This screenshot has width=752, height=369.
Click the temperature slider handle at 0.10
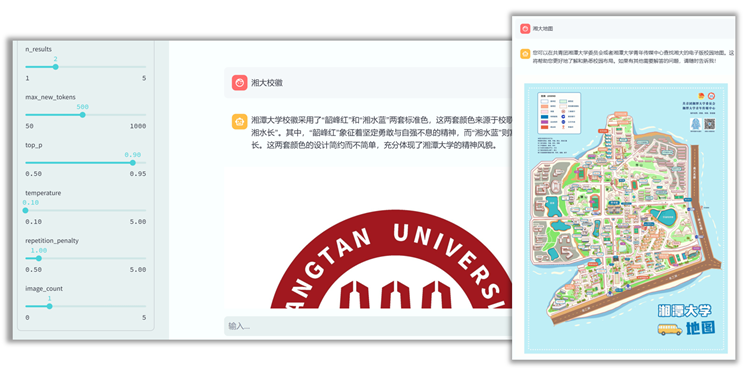25,210
